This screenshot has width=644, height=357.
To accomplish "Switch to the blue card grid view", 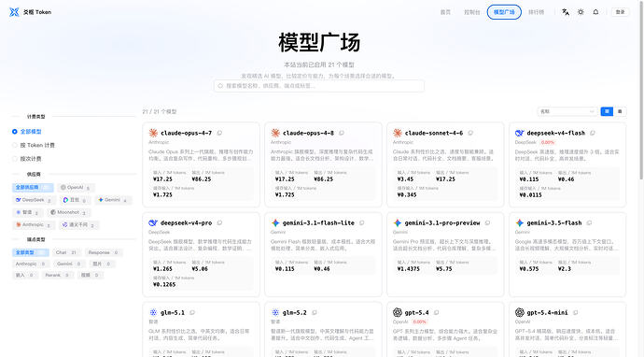I will [607, 111].
